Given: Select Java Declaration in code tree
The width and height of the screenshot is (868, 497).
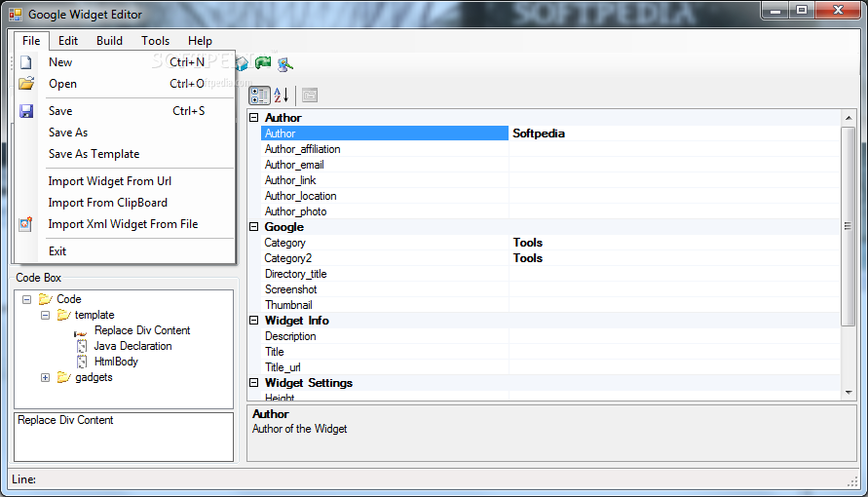Looking at the screenshot, I should pos(132,346).
